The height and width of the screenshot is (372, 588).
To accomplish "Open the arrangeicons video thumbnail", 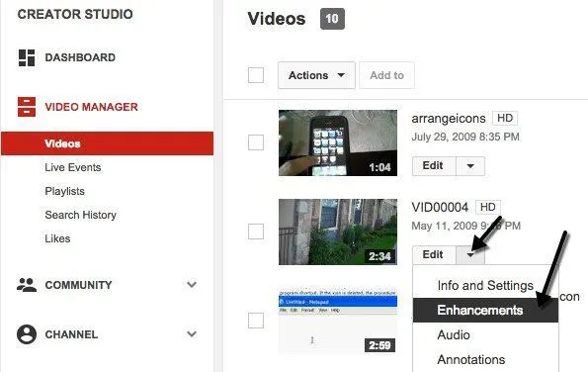I will click(338, 142).
